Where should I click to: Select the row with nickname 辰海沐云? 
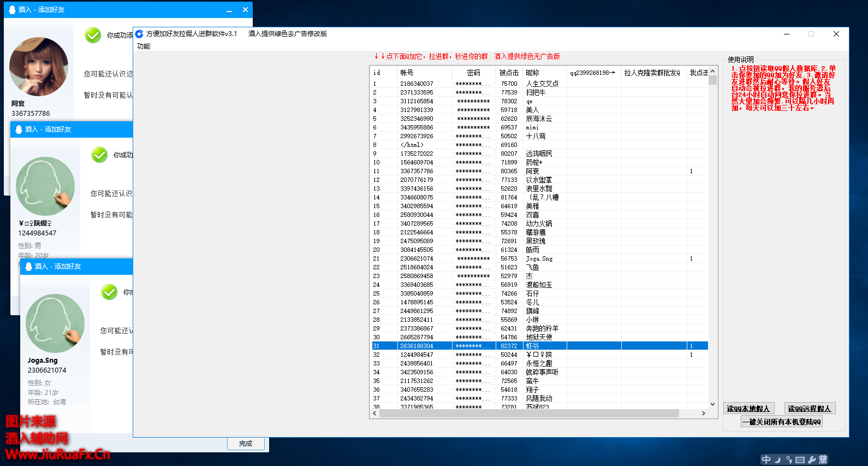coord(539,119)
